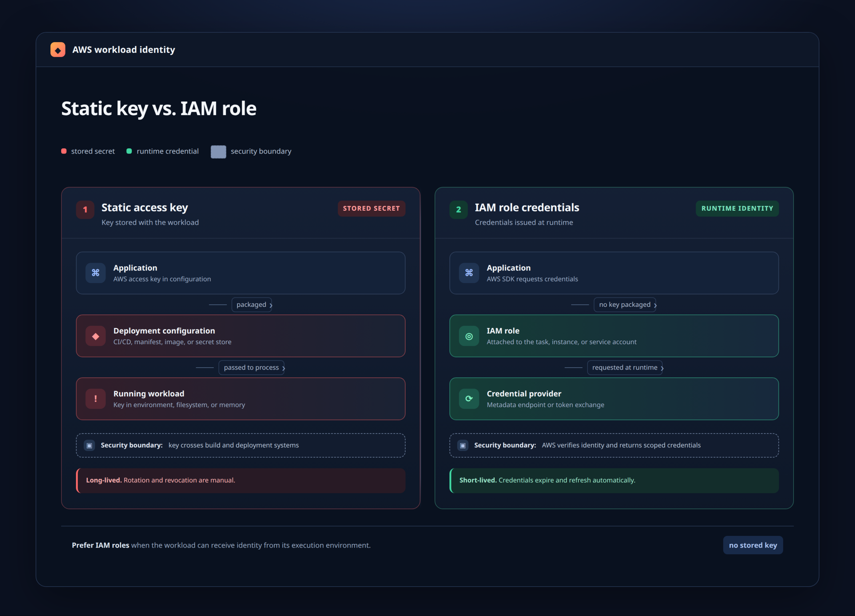The height and width of the screenshot is (616, 855).
Task: Click the refresh icon on Credential provider
Action: pyautogui.click(x=469, y=399)
